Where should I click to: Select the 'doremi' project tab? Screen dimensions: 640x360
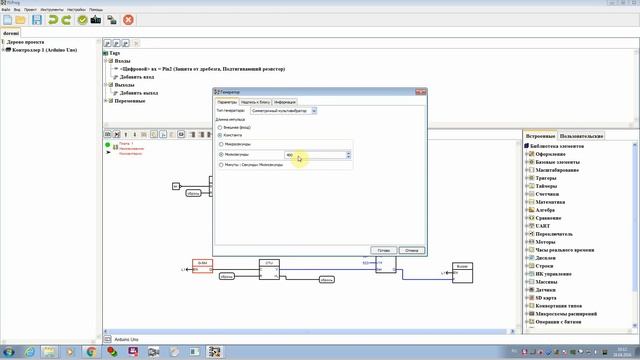click(11, 33)
